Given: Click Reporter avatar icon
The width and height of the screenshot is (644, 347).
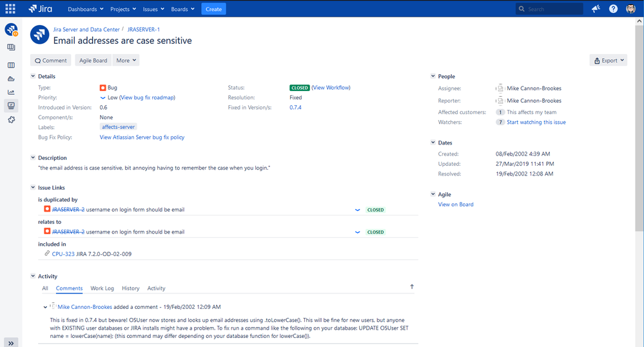Looking at the screenshot, I should 500,101.
